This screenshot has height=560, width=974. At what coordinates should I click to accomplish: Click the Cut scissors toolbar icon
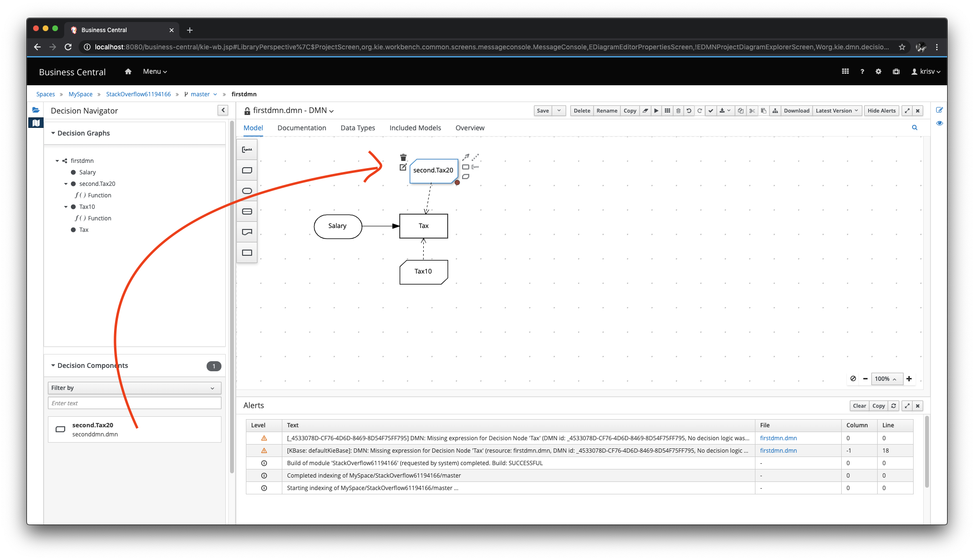coord(752,111)
